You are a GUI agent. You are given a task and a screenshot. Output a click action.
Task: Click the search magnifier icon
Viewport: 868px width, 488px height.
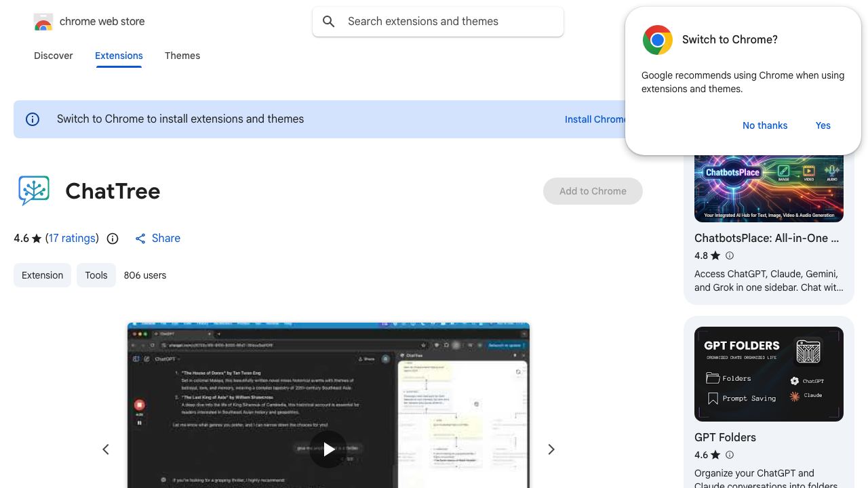[x=329, y=22]
